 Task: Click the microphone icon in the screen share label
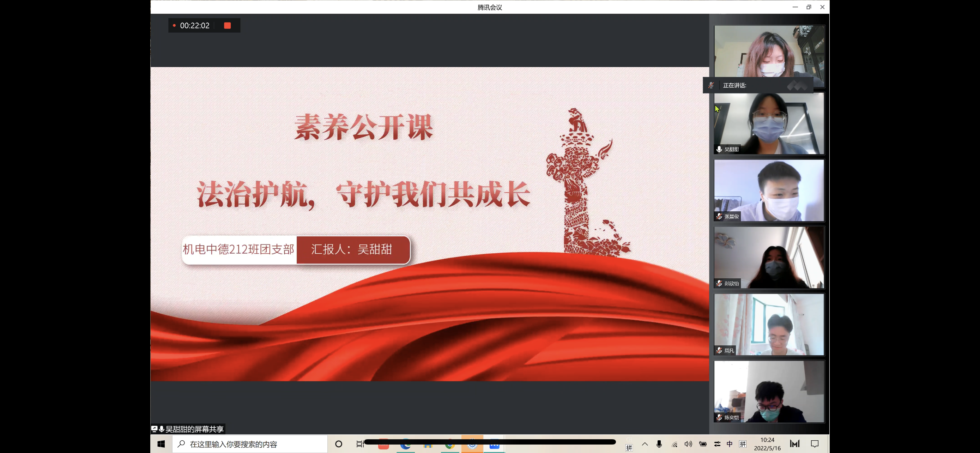tap(161, 429)
